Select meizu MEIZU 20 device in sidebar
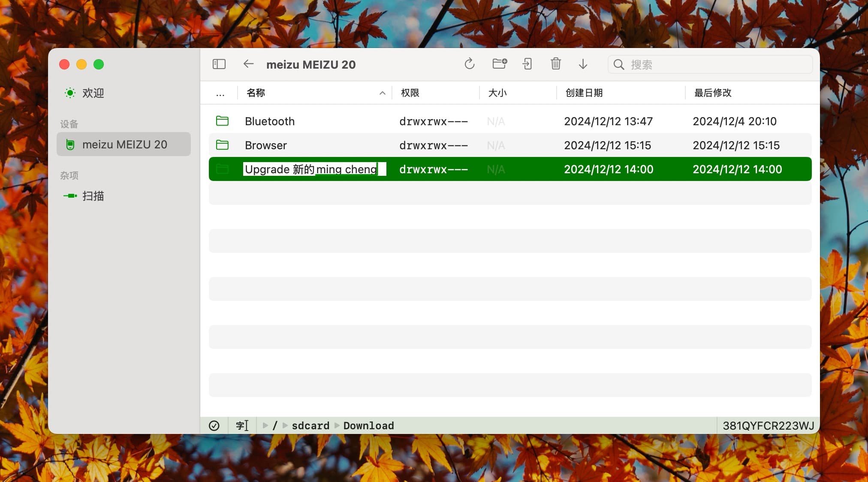Image resolution: width=868 pixels, height=482 pixels. click(124, 145)
